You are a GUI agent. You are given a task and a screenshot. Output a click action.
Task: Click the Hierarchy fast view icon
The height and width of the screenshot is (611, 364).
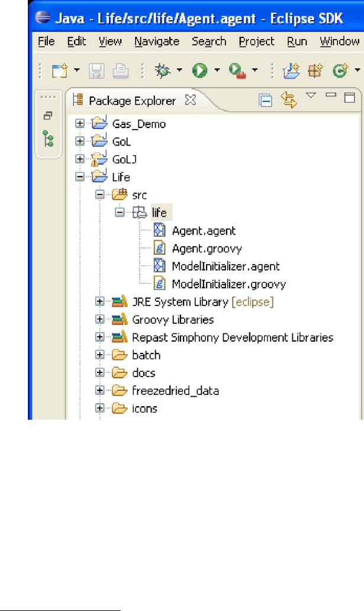[49, 139]
